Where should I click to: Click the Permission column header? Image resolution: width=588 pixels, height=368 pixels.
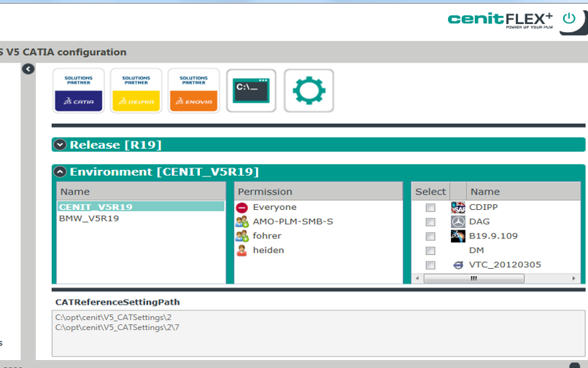click(318, 192)
